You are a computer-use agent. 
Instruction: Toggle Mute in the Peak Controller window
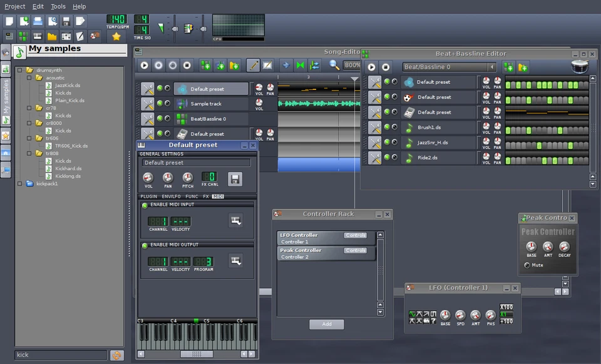point(527,265)
